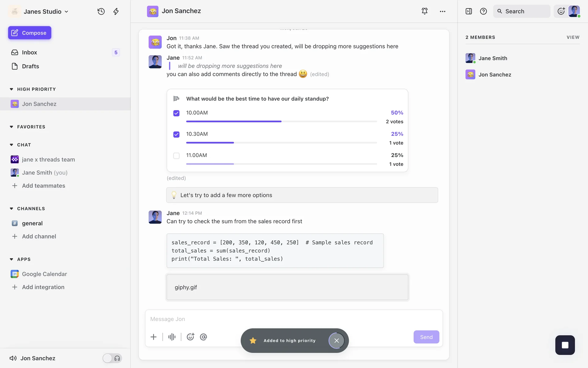Open the help question mark icon
Viewport: 588px width, 368px height.
click(483, 11)
